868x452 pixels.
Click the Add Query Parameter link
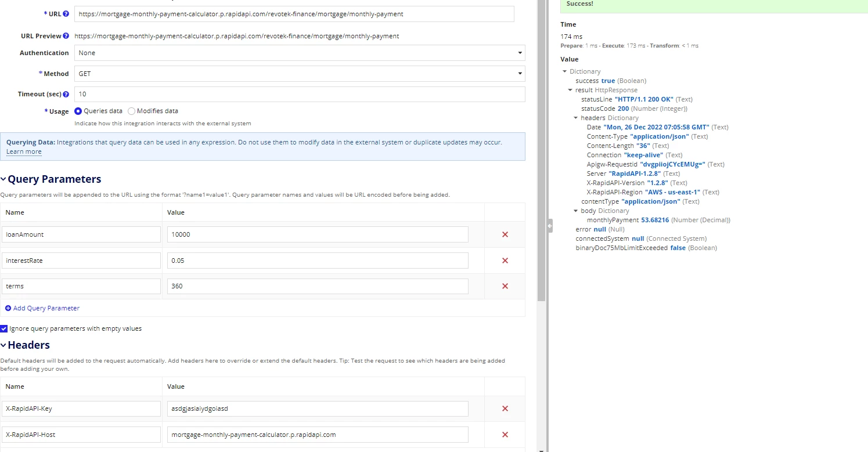coord(46,308)
